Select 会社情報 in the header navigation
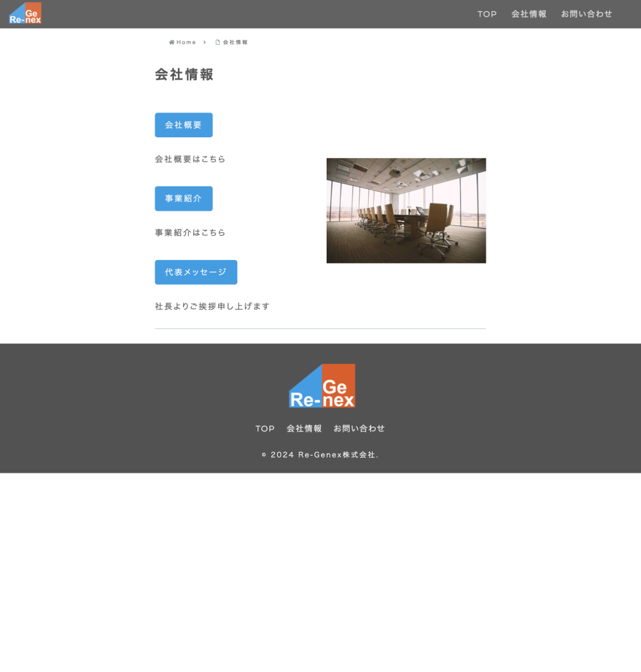This screenshot has width=641, height=672. point(529,14)
